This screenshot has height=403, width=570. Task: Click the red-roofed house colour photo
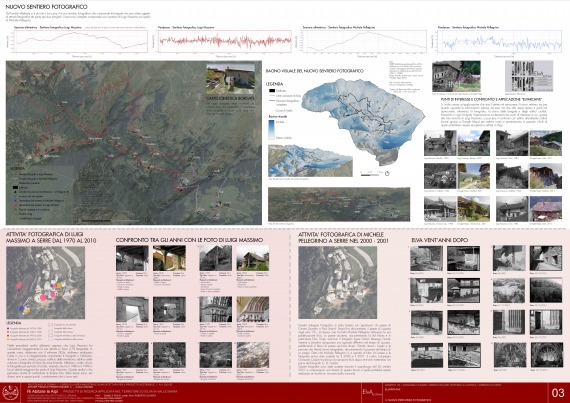pyautogui.click(x=546, y=209)
